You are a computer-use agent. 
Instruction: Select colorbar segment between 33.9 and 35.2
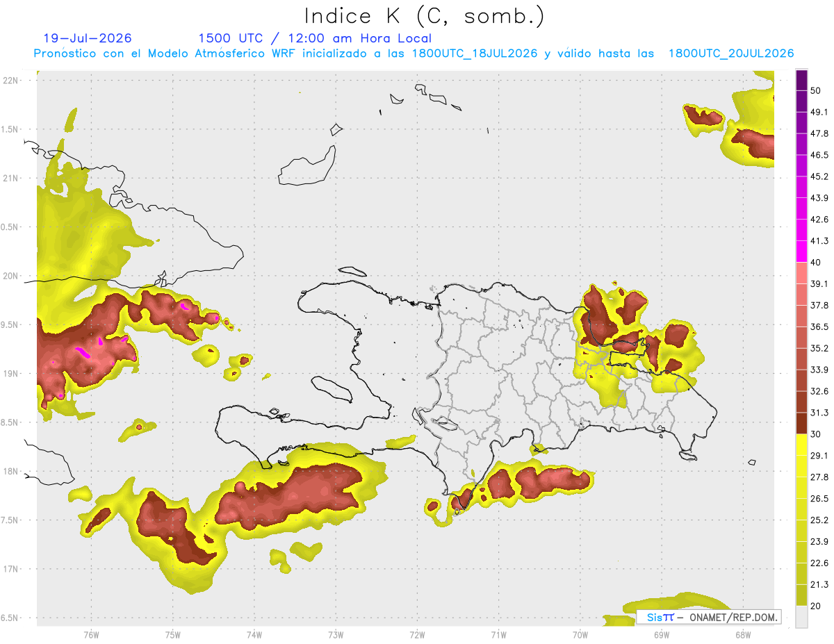[x=801, y=358]
